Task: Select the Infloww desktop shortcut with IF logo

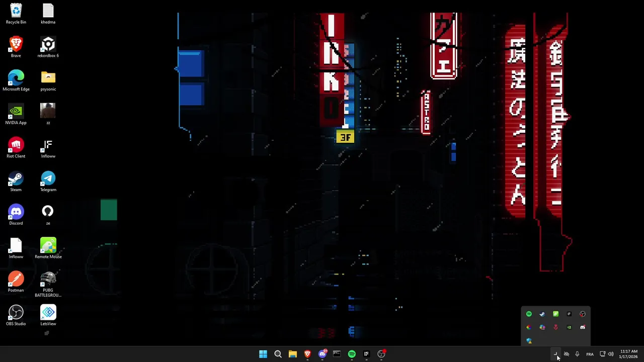Action: click(48, 148)
